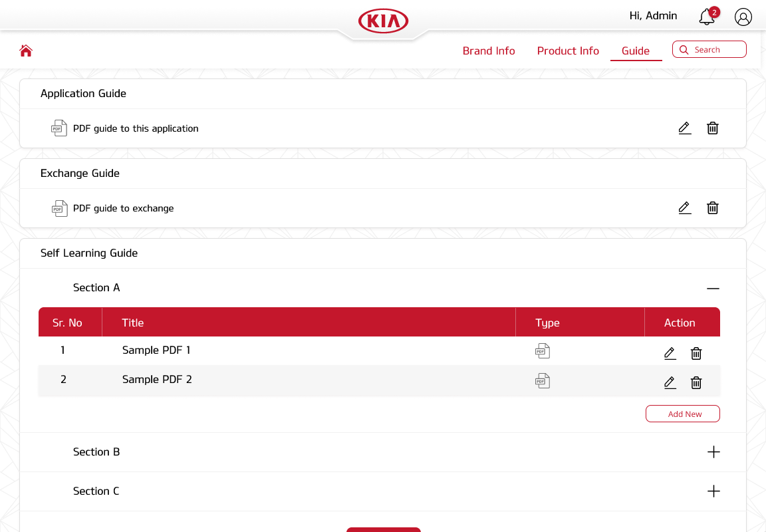Viewport: 766px width, 532px height.
Task: Edit the PDF guide to this application
Action: 684,128
